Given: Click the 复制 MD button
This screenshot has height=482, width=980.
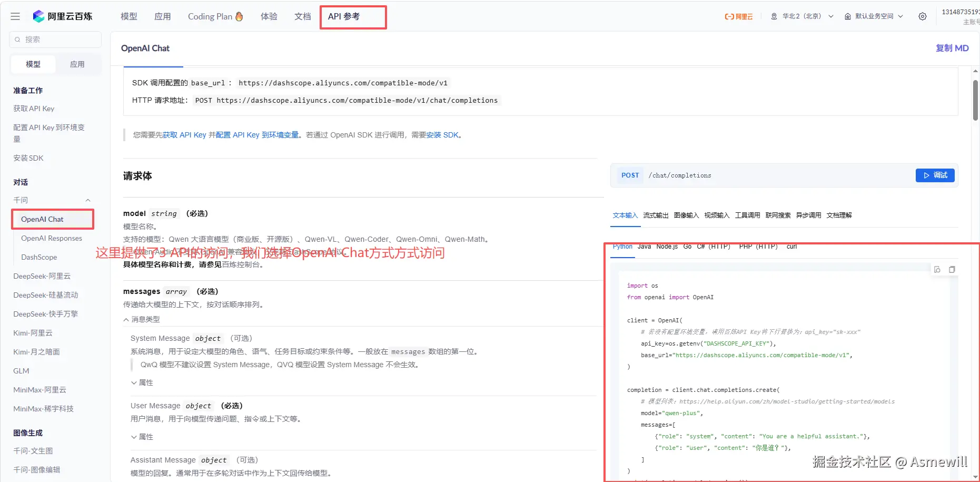Looking at the screenshot, I should point(952,48).
